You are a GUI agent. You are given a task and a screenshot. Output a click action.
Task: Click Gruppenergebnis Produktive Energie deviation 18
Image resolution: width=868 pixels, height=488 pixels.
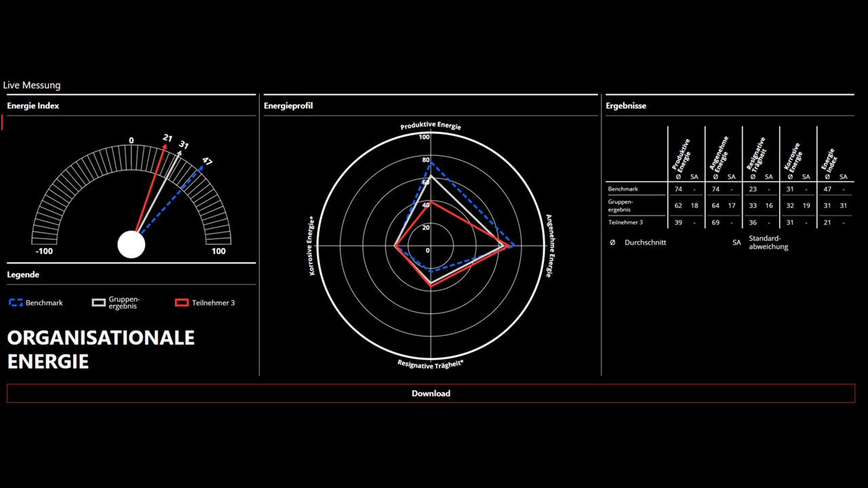(694, 205)
